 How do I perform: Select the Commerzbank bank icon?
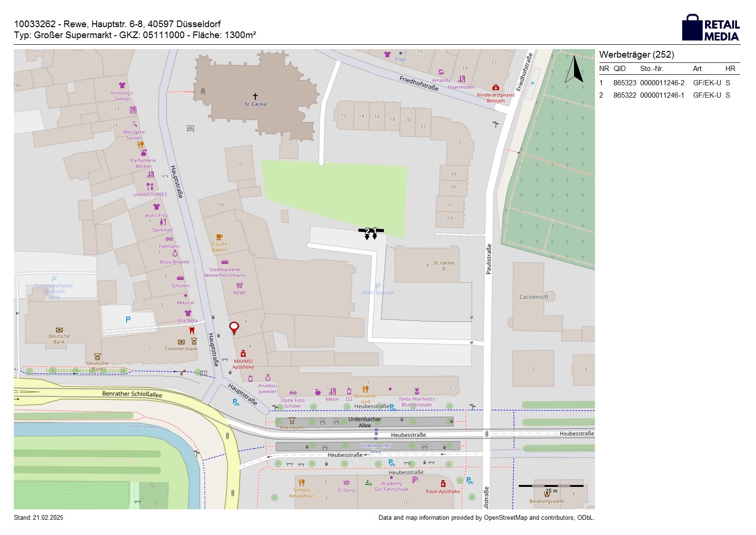[x=181, y=342]
